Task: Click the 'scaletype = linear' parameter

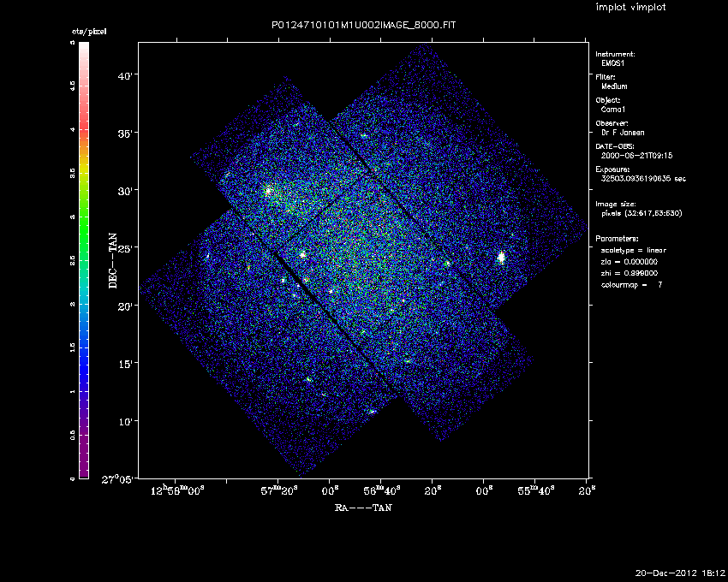Action: [x=634, y=250]
